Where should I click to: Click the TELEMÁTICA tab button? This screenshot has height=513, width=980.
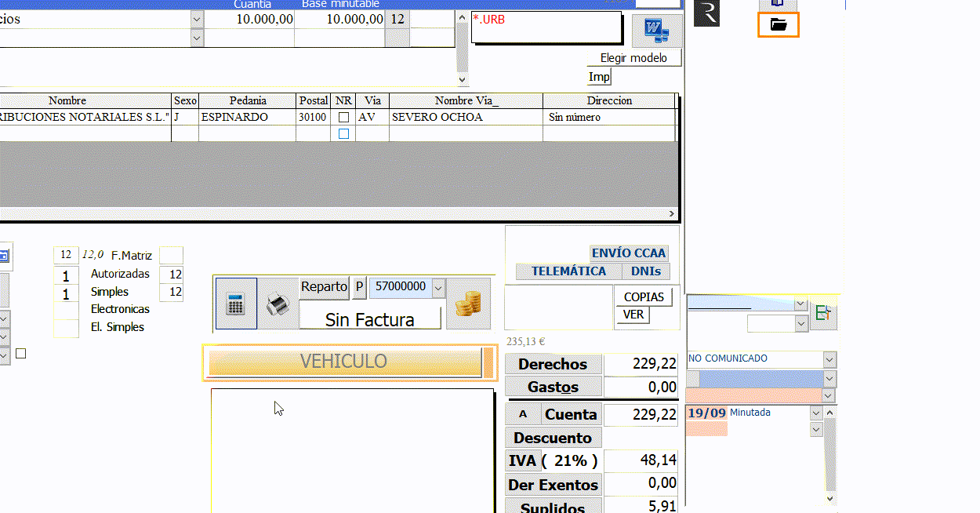[568, 271]
